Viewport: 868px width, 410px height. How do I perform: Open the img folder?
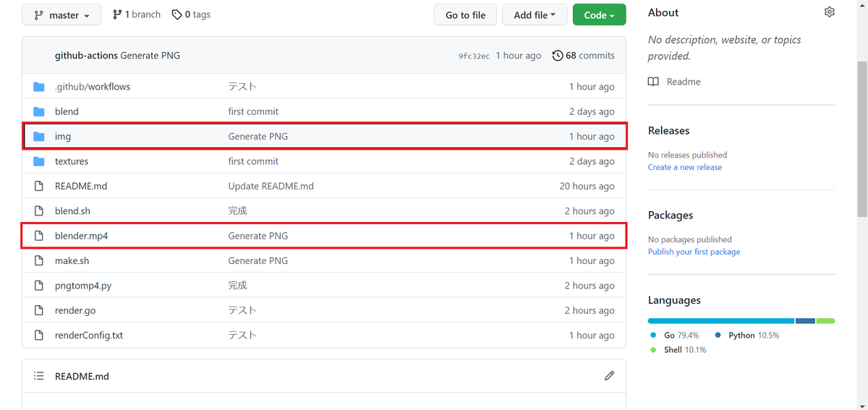point(63,137)
